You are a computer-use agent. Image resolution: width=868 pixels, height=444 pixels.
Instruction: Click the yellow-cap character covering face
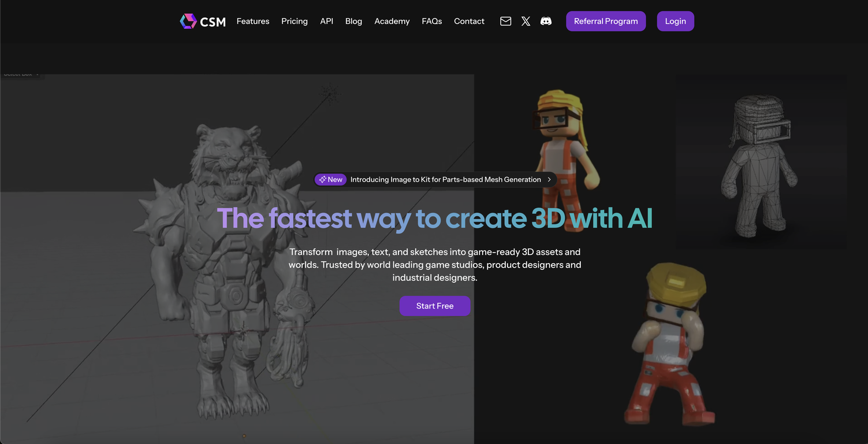click(x=670, y=345)
